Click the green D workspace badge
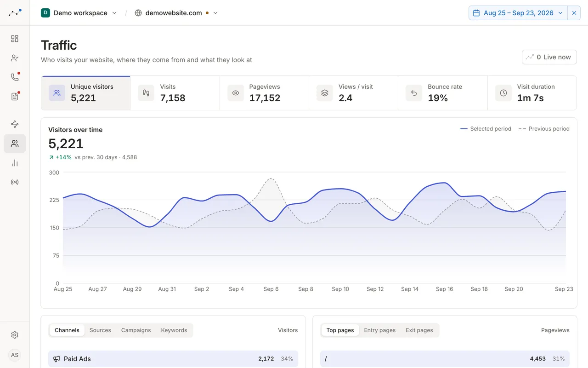Image resolution: width=588 pixels, height=368 pixels. click(x=45, y=13)
